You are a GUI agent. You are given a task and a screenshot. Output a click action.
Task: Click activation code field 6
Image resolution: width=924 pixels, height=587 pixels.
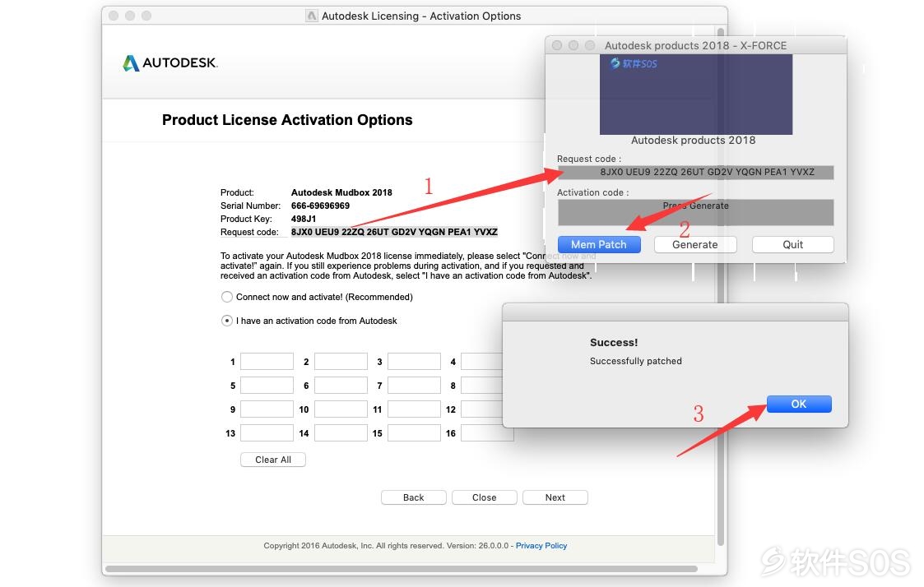click(341, 386)
